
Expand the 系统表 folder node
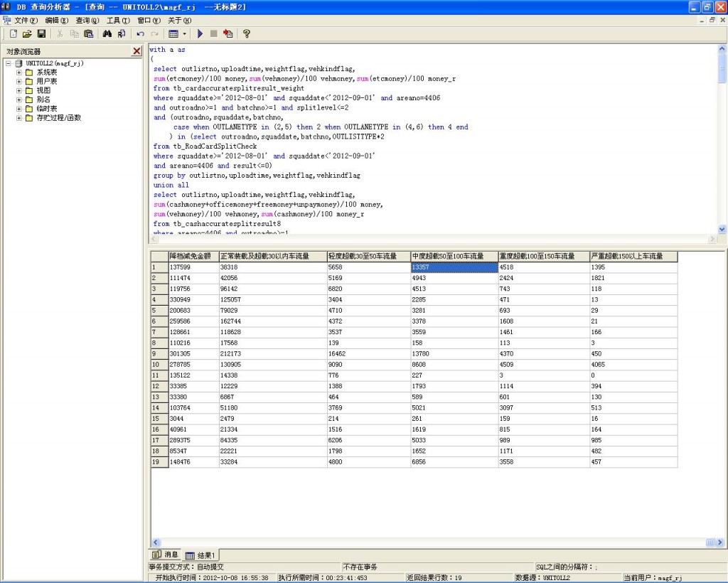19,73
